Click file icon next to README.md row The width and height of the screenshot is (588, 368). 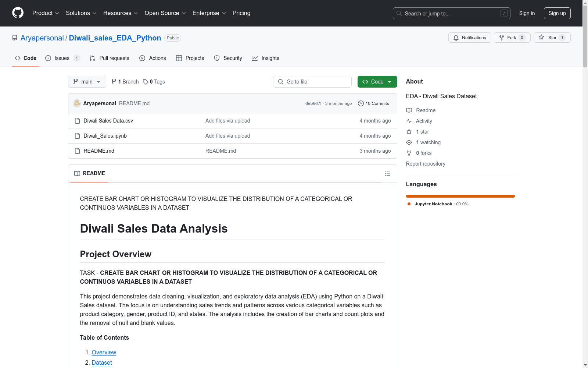pyautogui.click(x=77, y=151)
